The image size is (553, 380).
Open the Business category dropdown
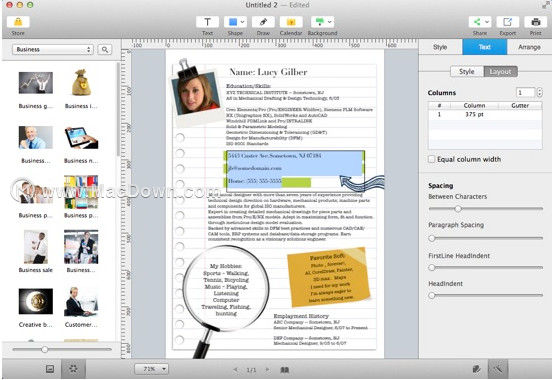click(53, 49)
